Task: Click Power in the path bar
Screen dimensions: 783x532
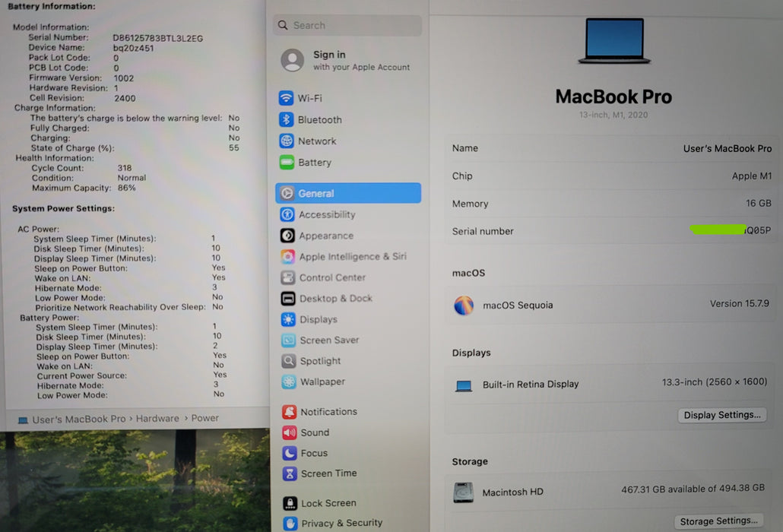Action: 204,418
